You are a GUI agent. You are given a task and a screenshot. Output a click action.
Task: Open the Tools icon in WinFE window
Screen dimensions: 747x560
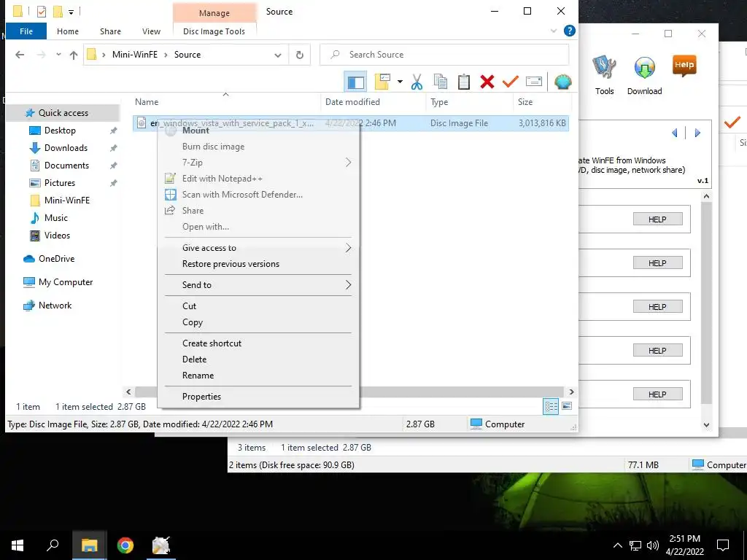tap(604, 75)
